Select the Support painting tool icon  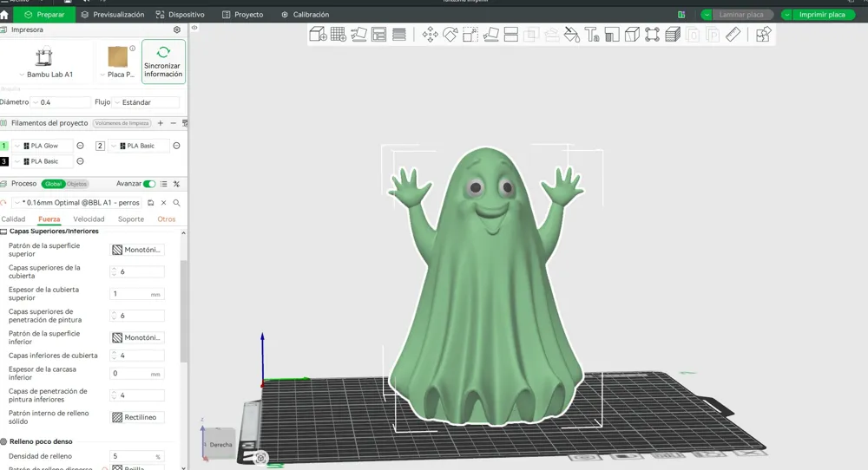pos(612,35)
